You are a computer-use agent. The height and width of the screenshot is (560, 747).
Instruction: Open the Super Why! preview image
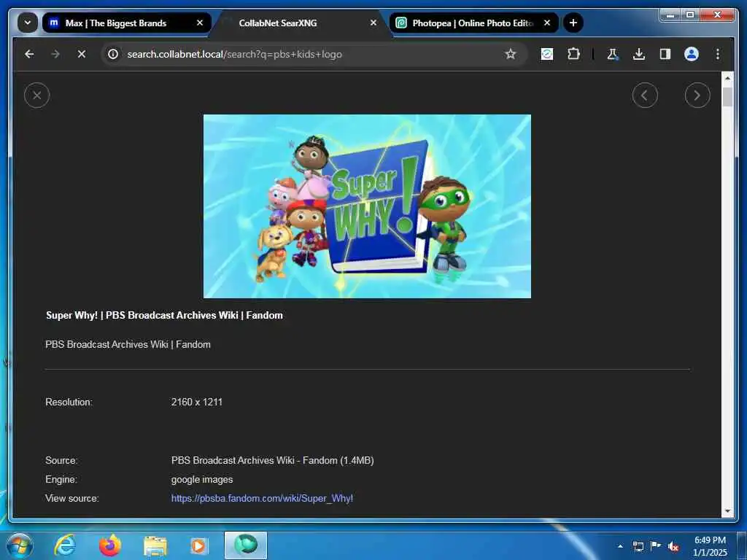tap(367, 206)
